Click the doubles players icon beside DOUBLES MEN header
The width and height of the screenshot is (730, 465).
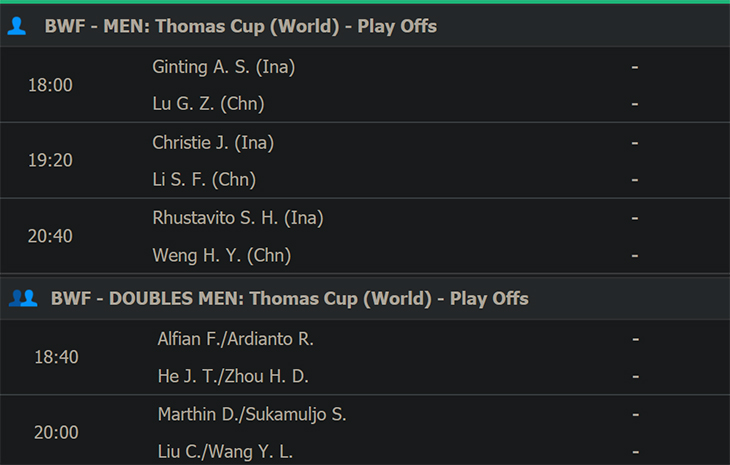[23, 298]
